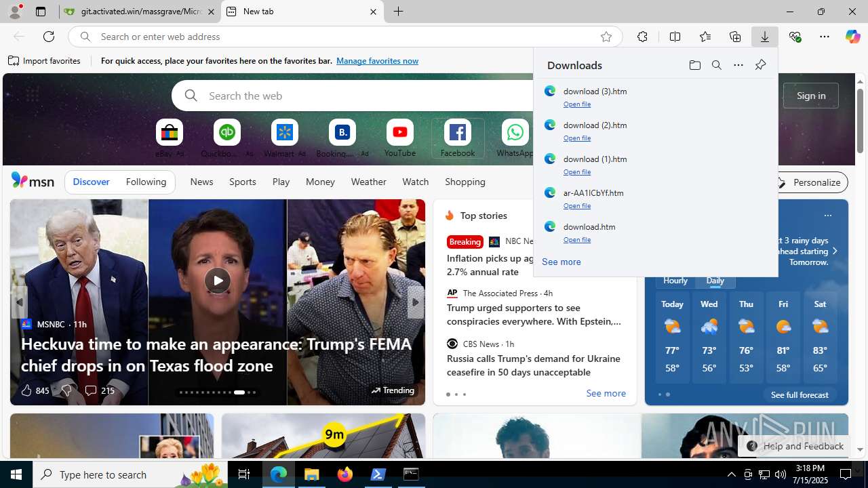The image size is (868, 488).
Task: Open the Collections icon
Action: 735,37
